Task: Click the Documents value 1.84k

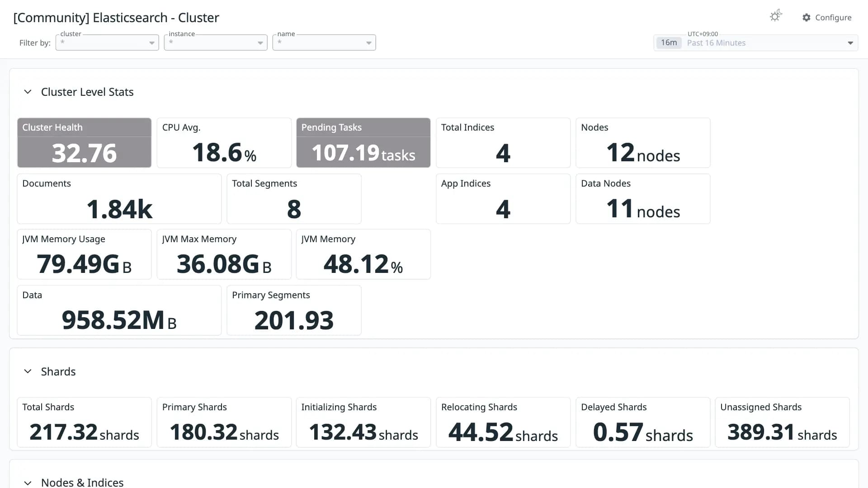Action: pyautogui.click(x=119, y=209)
